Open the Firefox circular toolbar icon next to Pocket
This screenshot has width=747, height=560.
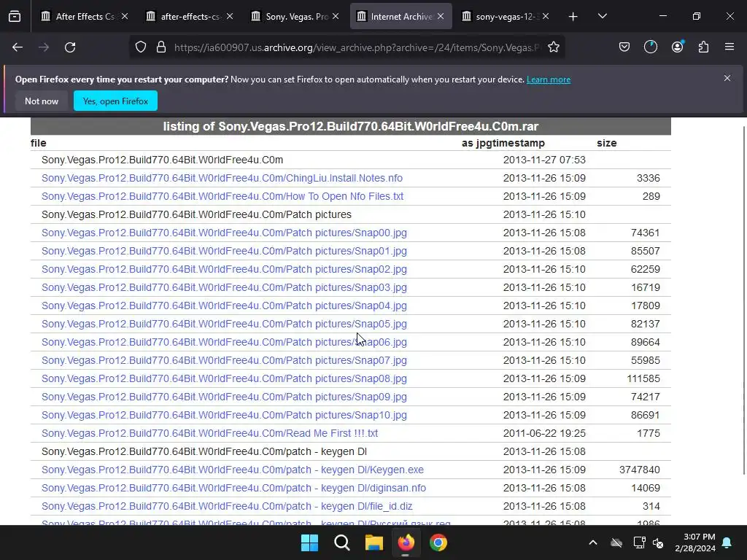pos(650,47)
